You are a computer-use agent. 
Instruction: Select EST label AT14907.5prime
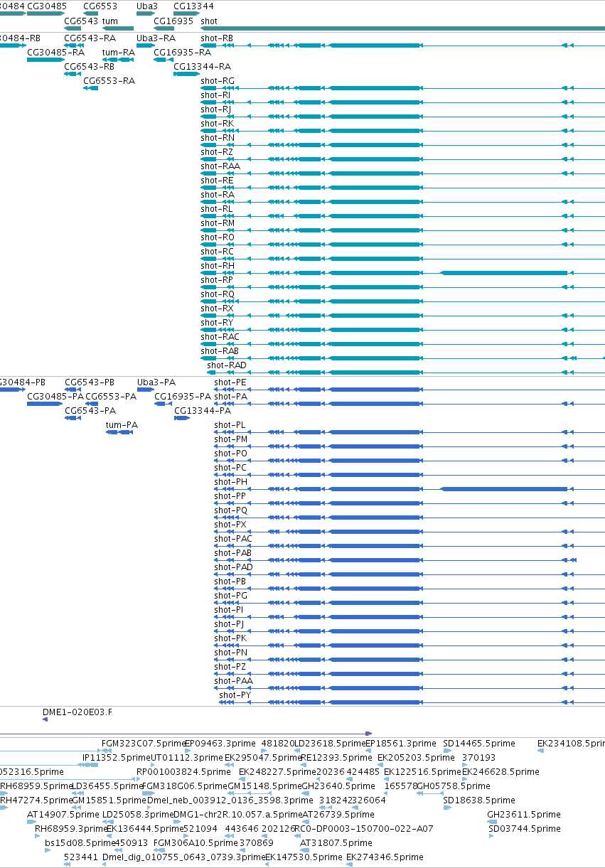(63, 815)
